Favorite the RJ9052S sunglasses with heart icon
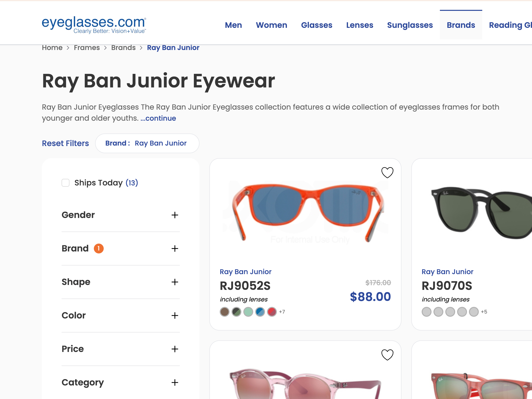The width and height of the screenshot is (532, 399). (x=387, y=172)
